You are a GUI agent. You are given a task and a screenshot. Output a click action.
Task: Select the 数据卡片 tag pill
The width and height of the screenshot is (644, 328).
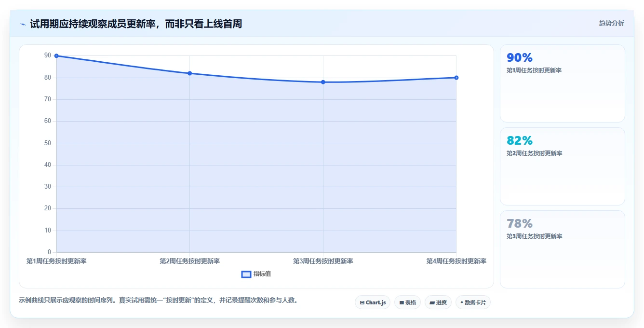473,302
